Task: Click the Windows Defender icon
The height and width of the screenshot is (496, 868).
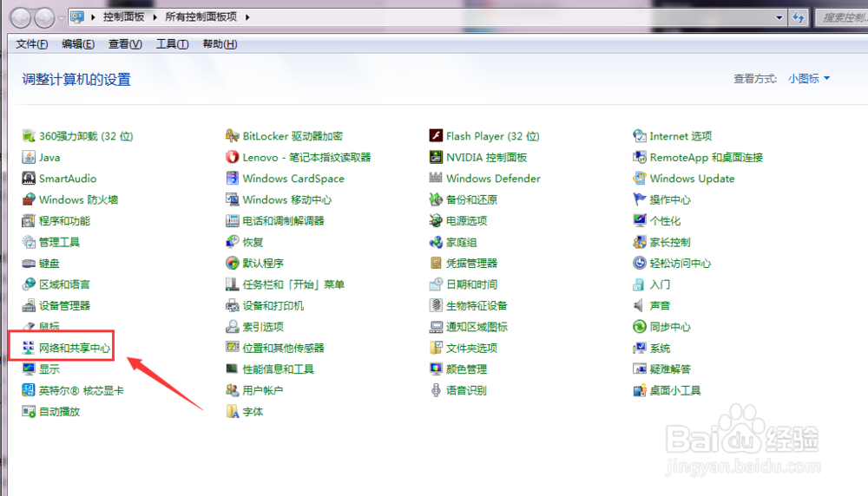Action: [436, 178]
